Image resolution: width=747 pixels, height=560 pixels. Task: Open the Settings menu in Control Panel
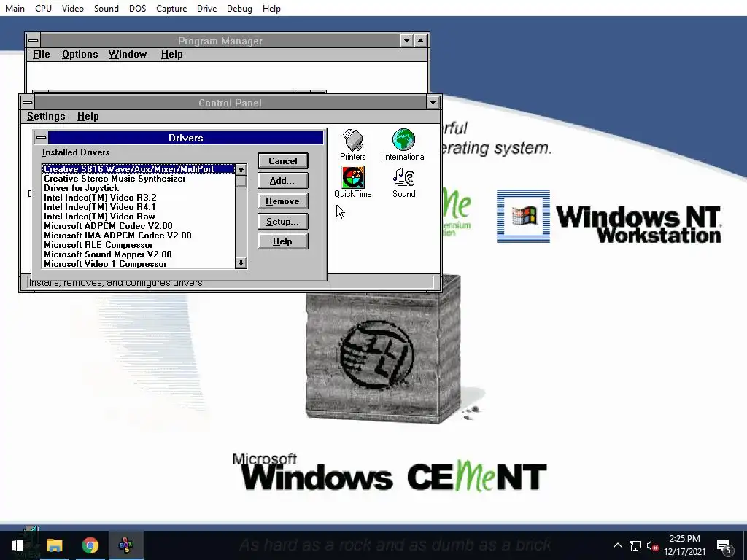[46, 116]
